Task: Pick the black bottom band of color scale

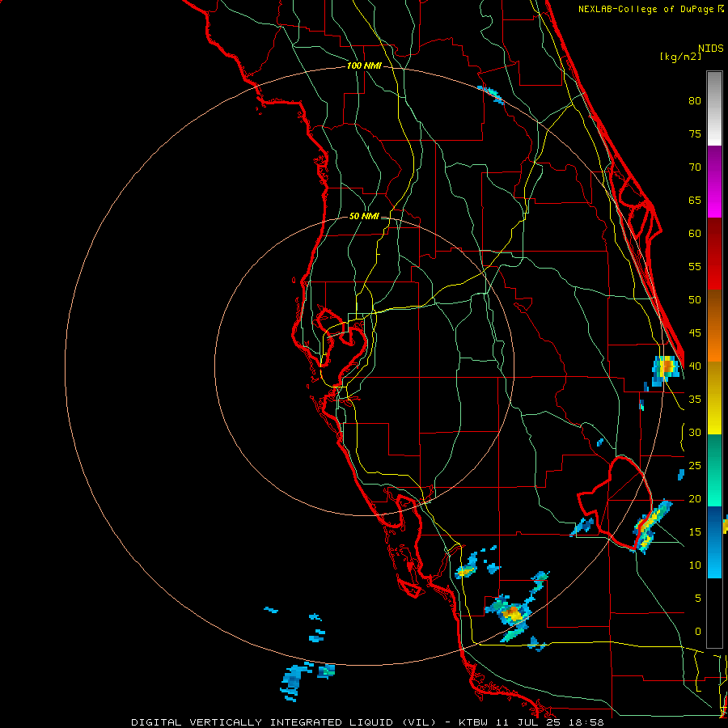Action: point(714,613)
